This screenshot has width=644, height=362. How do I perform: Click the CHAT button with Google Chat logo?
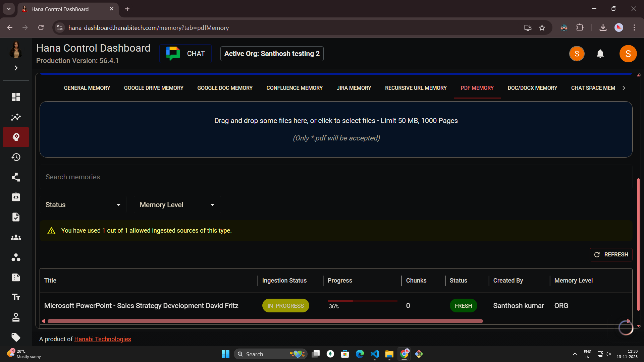[185, 53]
